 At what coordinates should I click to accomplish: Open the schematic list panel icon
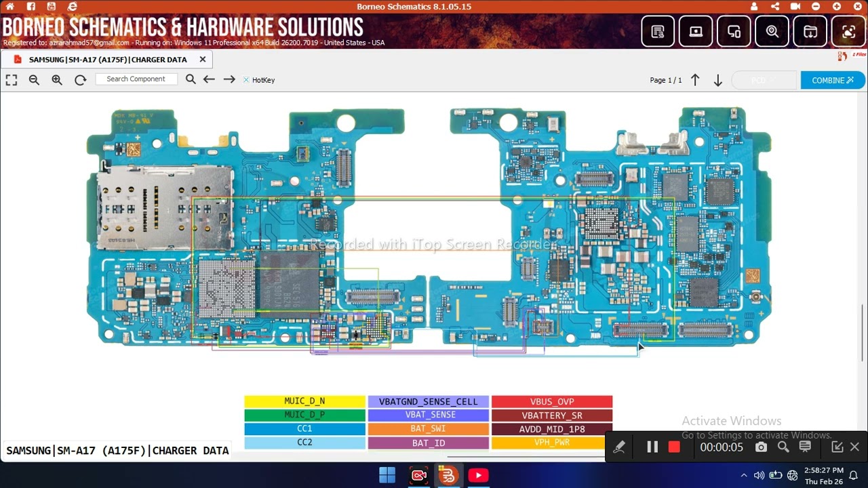point(658,31)
